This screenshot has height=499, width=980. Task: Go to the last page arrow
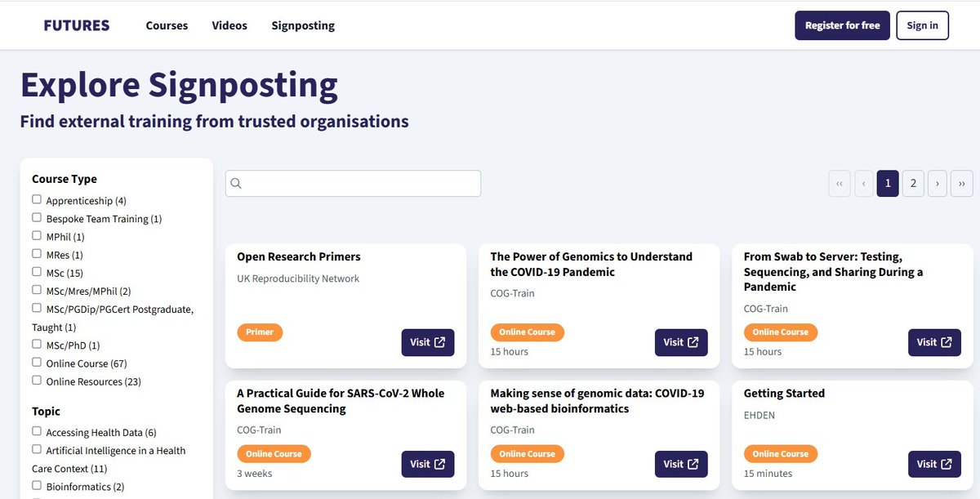pos(962,184)
